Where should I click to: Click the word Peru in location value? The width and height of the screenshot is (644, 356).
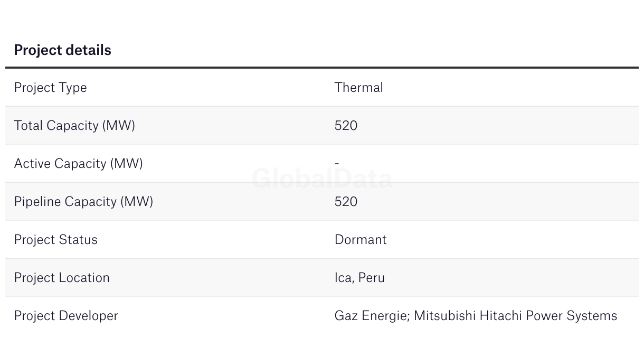coord(372,278)
